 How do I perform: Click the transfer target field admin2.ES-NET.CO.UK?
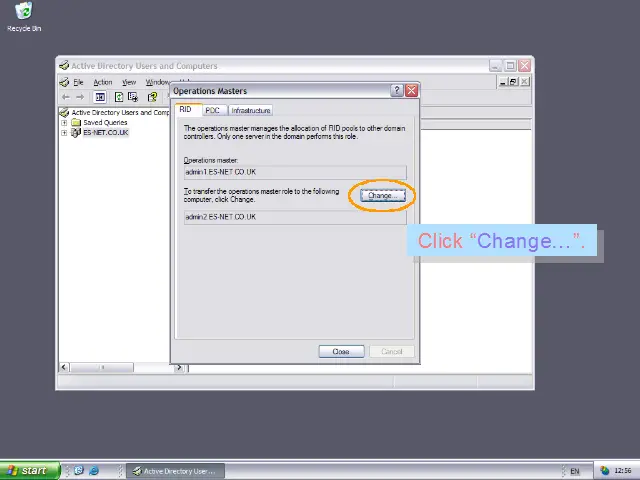pos(295,217)
